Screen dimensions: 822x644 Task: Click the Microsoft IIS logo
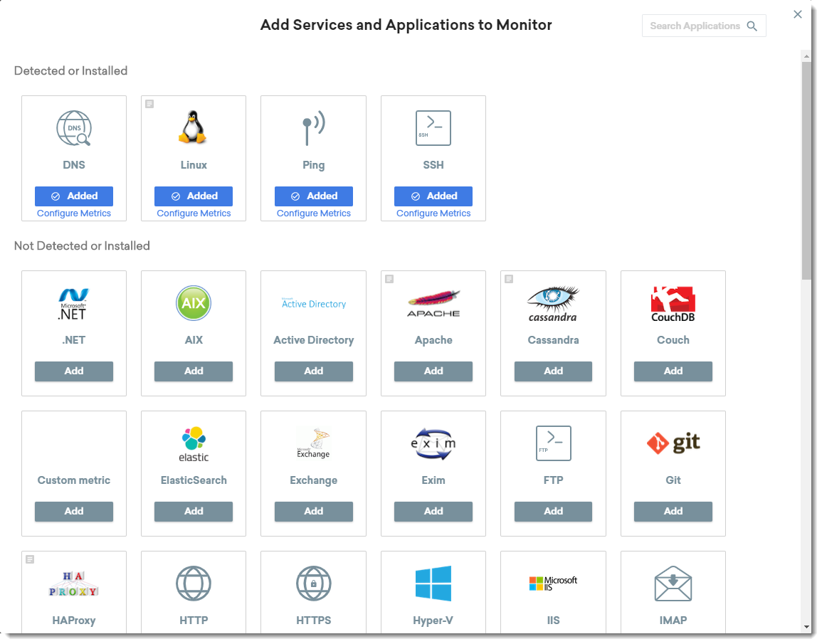553,584
